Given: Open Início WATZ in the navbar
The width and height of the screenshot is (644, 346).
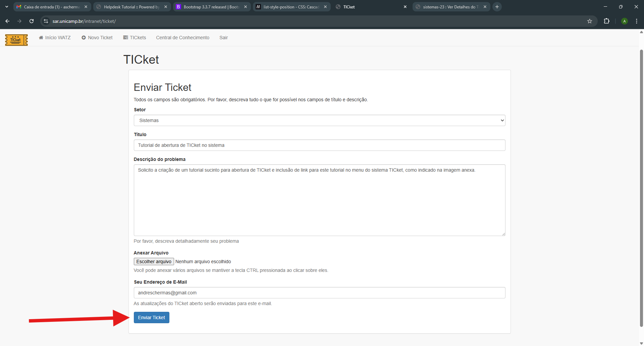Looking at the screenshot, I should tap(55, 38).
